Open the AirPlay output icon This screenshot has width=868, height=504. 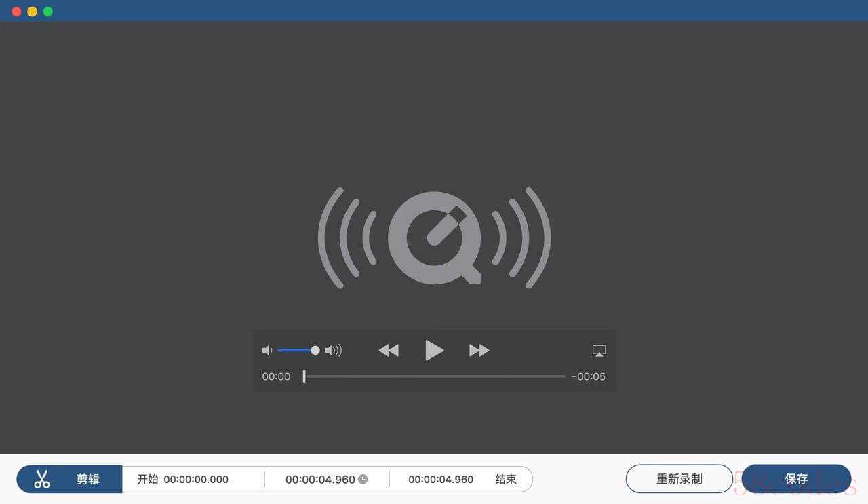[599, 351]
